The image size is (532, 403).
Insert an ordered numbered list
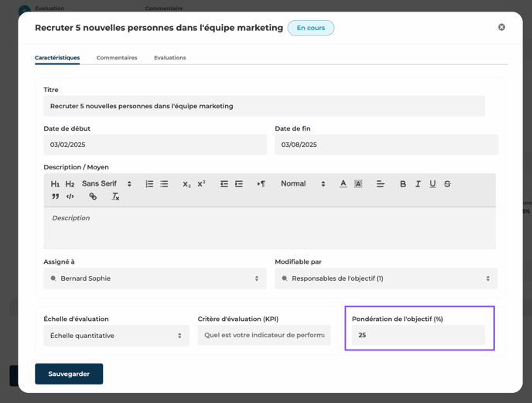click(149, 184)
